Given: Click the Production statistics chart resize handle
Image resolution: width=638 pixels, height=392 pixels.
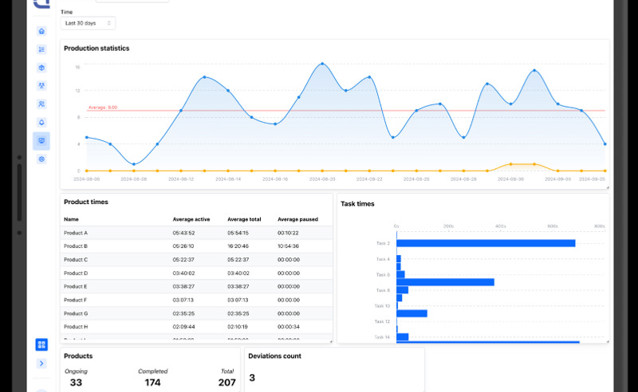Looking at the screenshot, I should point(607,188).
